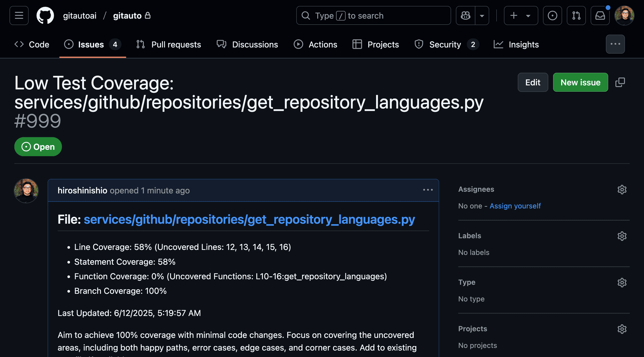Click the No labels text

474,253
